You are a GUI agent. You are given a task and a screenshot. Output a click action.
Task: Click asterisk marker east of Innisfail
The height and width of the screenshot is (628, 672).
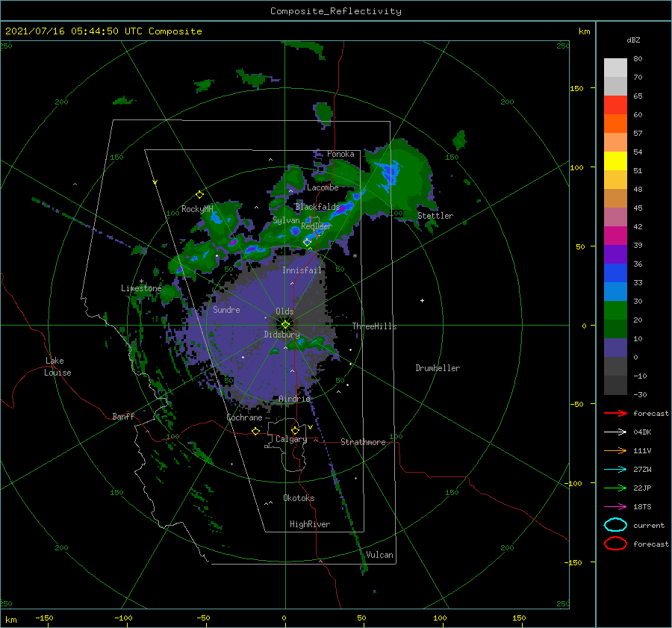tap(355, 256)
